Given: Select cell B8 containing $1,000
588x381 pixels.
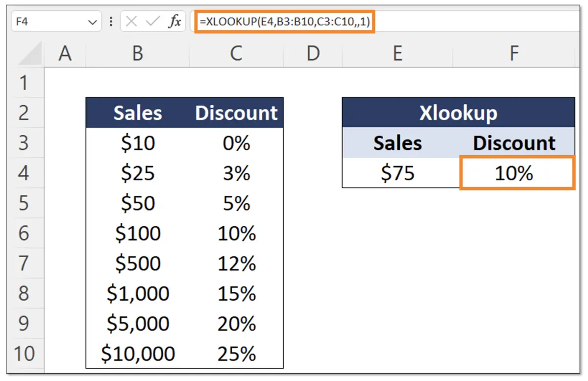Looking at the screenshot, I should click(137, 293).
